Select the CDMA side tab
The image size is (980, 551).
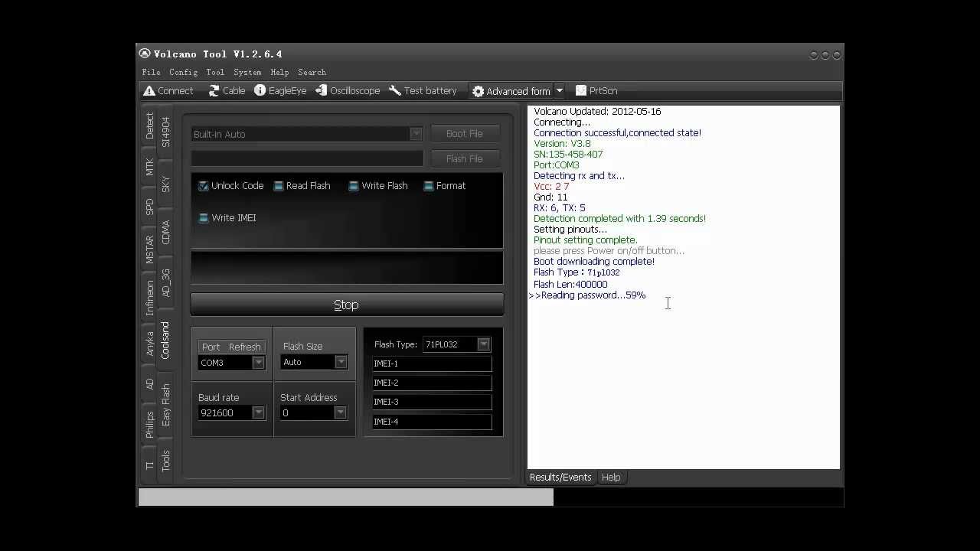pos(166,233)
